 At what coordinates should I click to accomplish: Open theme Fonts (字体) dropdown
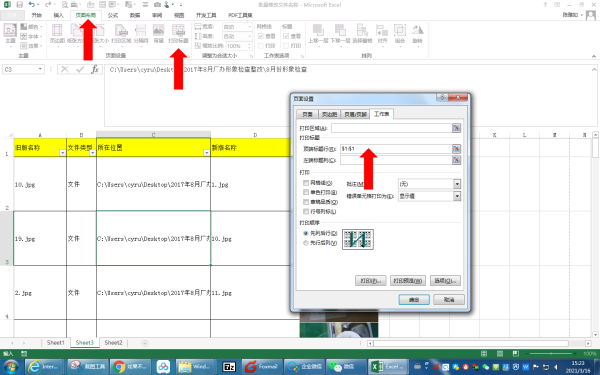[x=30, y=36]
